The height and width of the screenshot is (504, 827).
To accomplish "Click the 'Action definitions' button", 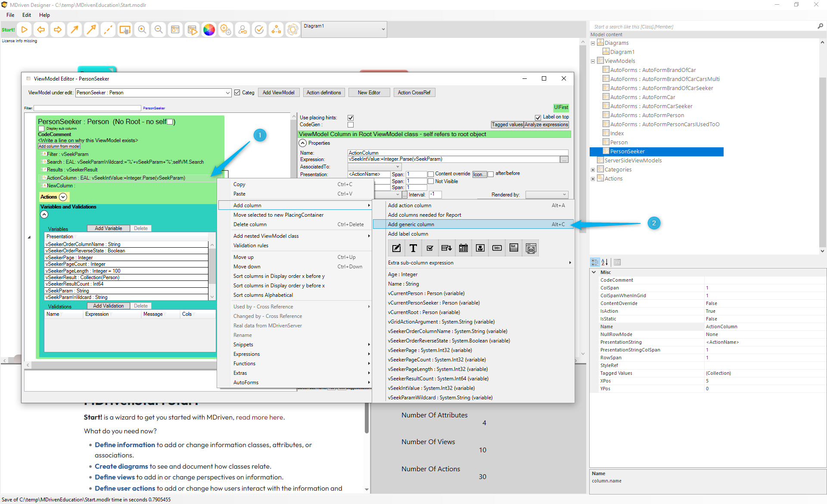I will coord(323,93).
